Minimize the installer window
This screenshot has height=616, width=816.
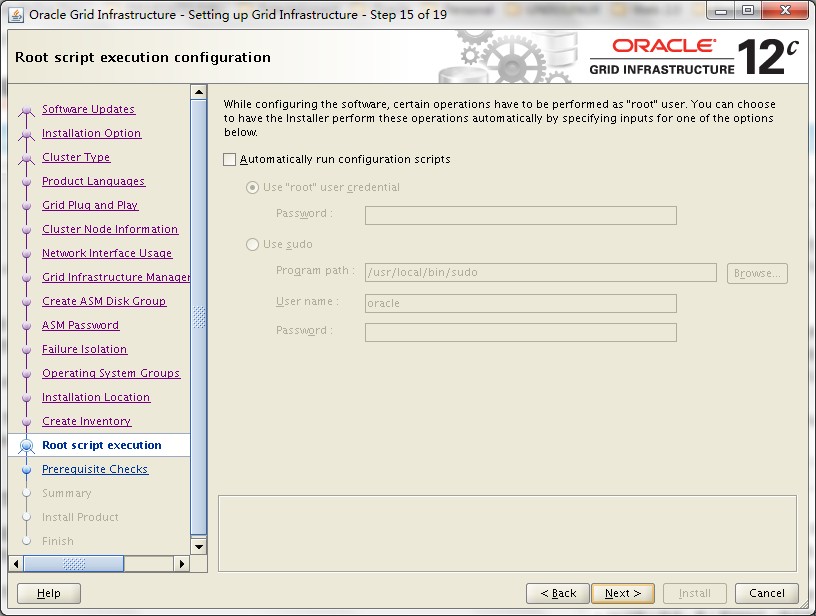(721, 11)
